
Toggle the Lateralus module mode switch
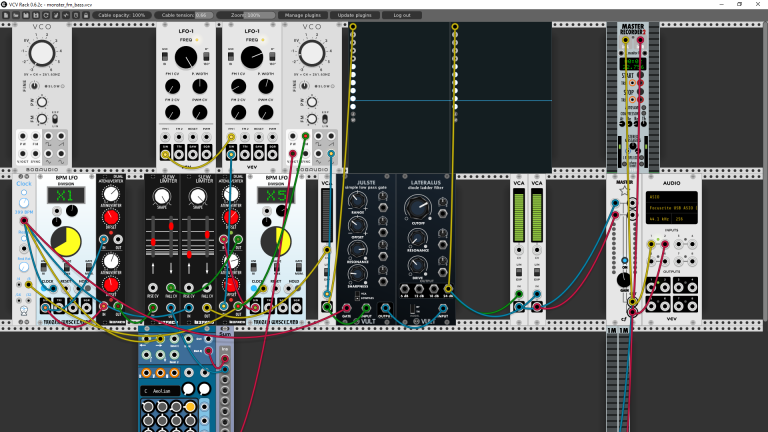[x=413, y=309]
